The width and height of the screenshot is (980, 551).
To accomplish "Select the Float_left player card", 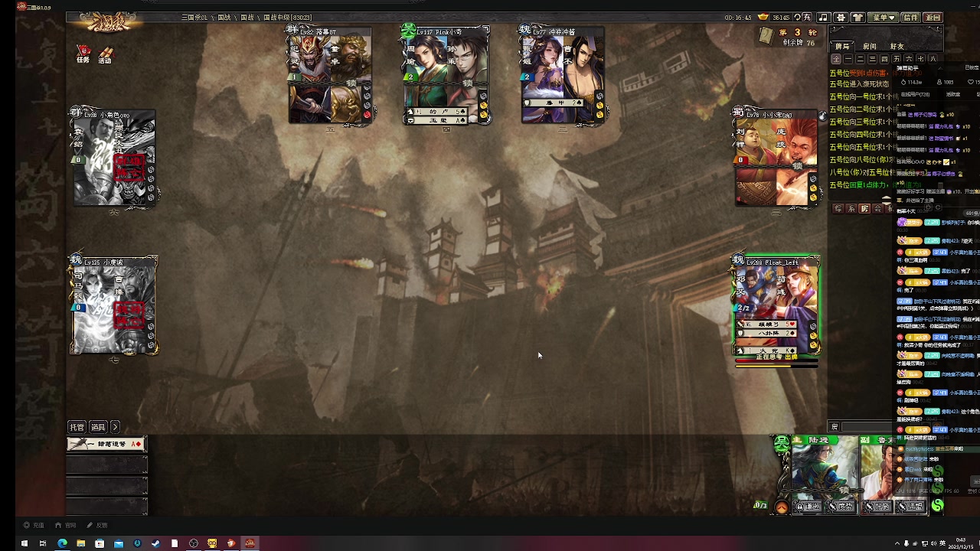I will pos(776,306).
